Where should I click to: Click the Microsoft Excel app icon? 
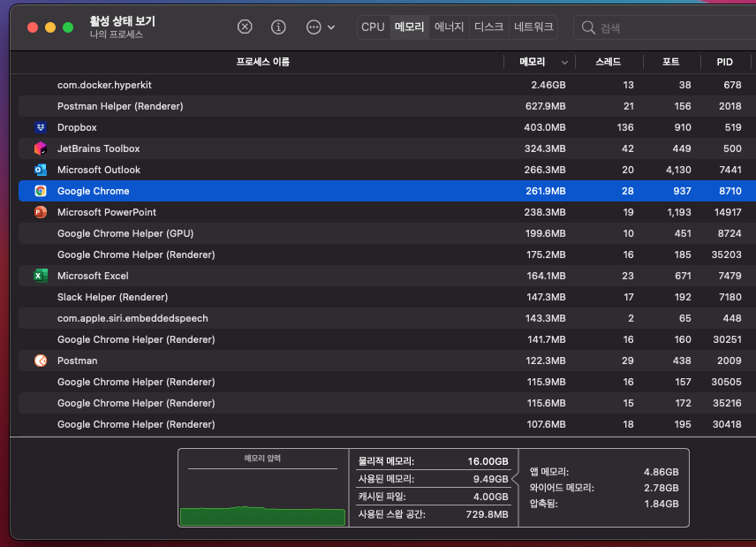41,276
